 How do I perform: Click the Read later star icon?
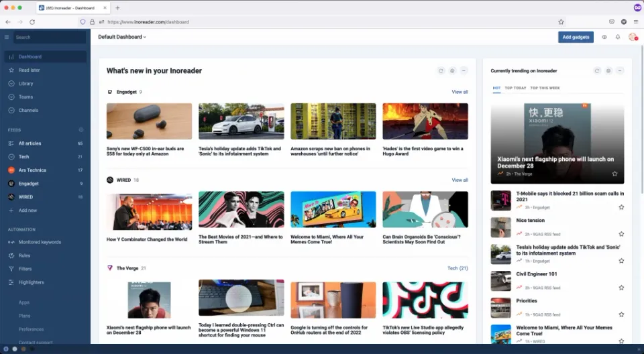point(11,70)
